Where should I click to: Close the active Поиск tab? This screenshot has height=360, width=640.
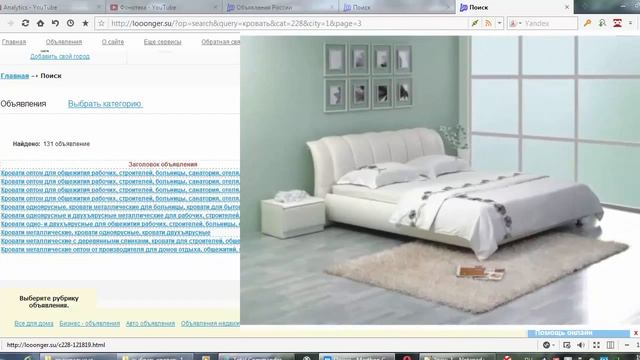567,7
